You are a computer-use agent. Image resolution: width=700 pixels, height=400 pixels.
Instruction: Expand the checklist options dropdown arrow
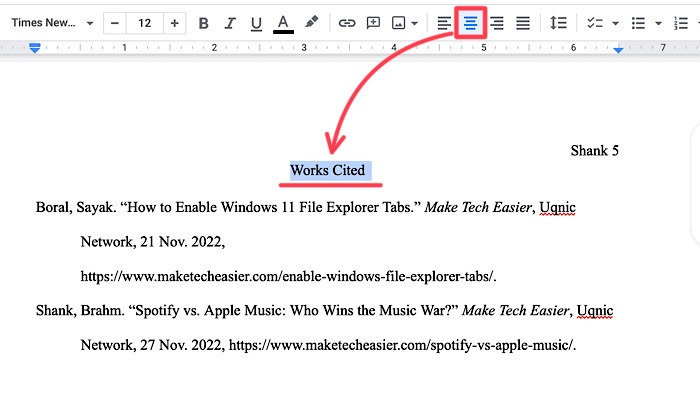point(615,23)
